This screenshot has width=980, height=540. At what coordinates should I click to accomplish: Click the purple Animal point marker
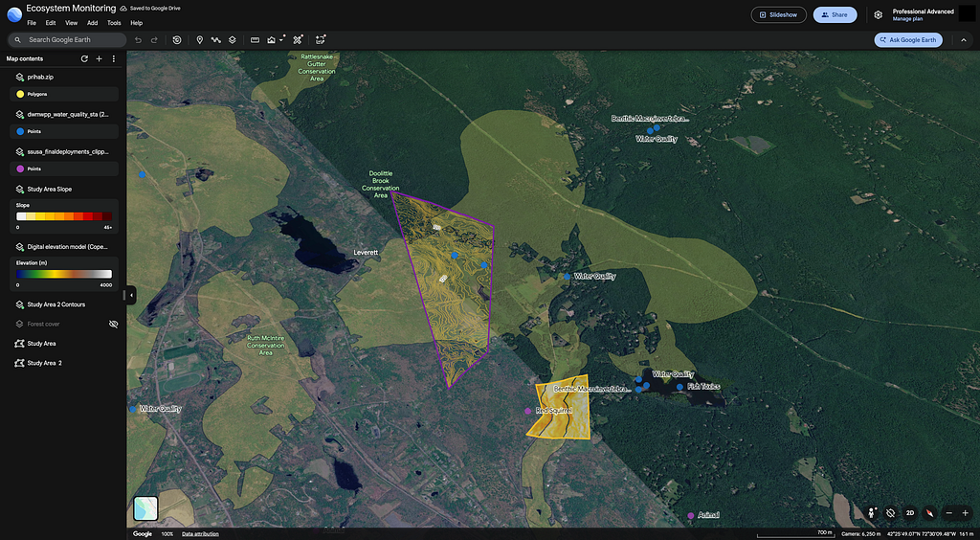click(691, 516)
